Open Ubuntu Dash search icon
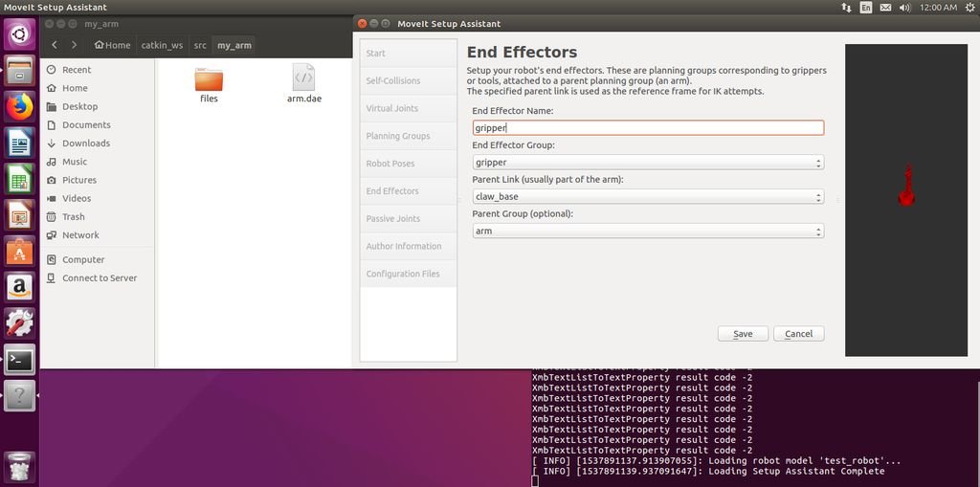The width and height of the screenshot is (980, 487). (20, 34)
